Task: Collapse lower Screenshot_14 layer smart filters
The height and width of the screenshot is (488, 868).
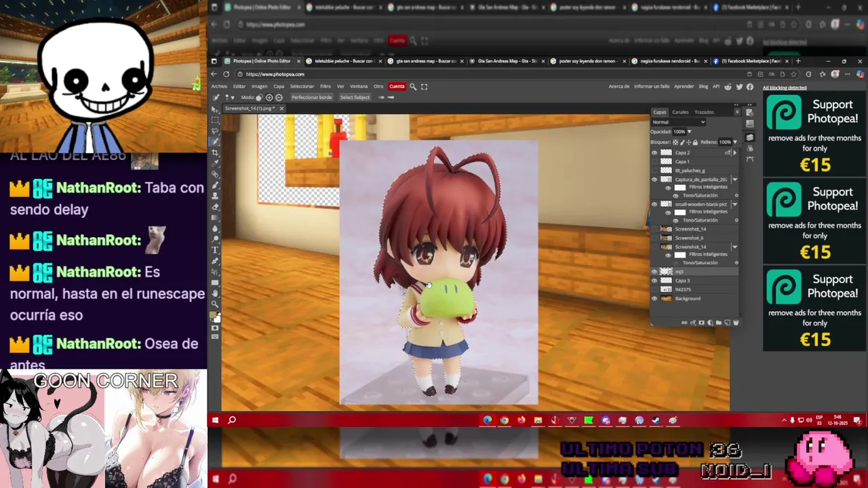Action: 735,247
